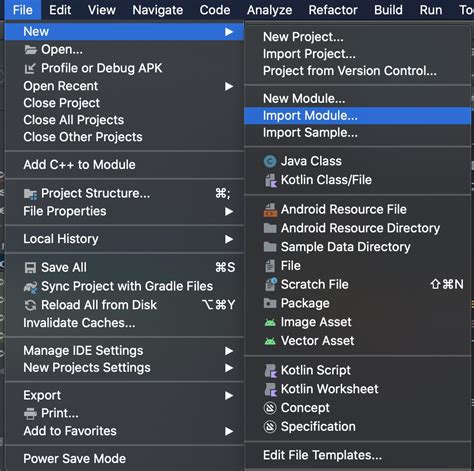This screenshot has width=474, height=471.
Task: Click the printer icon beside Print...
Action: click(x=30, y=414)
